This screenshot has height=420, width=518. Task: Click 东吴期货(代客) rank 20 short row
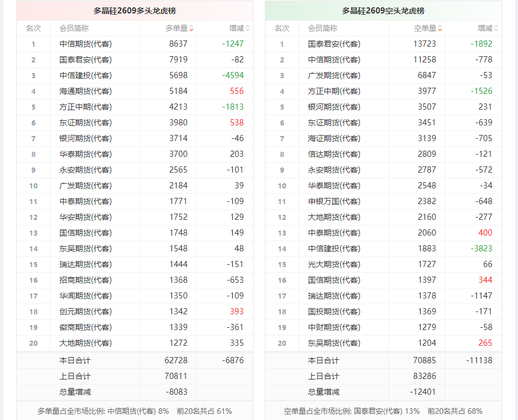click(383, 344)
